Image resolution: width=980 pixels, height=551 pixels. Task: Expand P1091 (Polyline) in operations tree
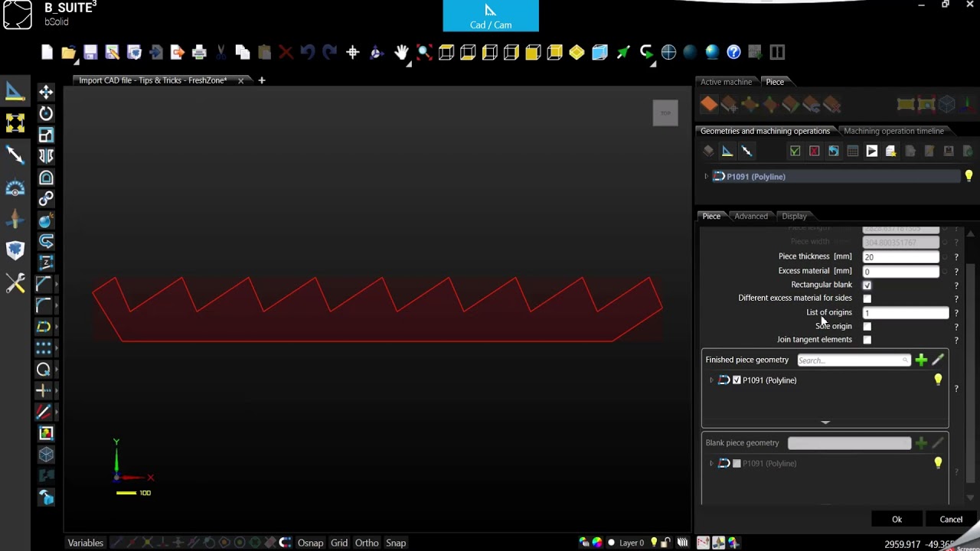pos(706,177)
